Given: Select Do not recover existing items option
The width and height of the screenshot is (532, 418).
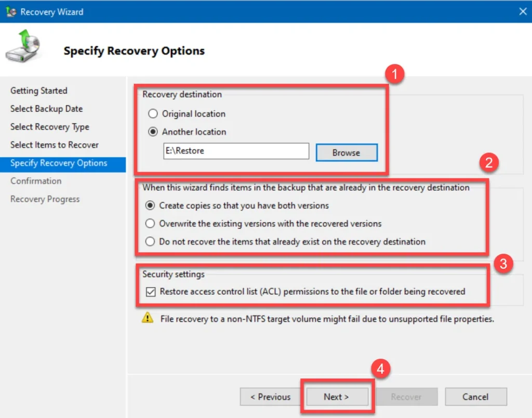Looking at the screenshot, I should pos(150,241).
